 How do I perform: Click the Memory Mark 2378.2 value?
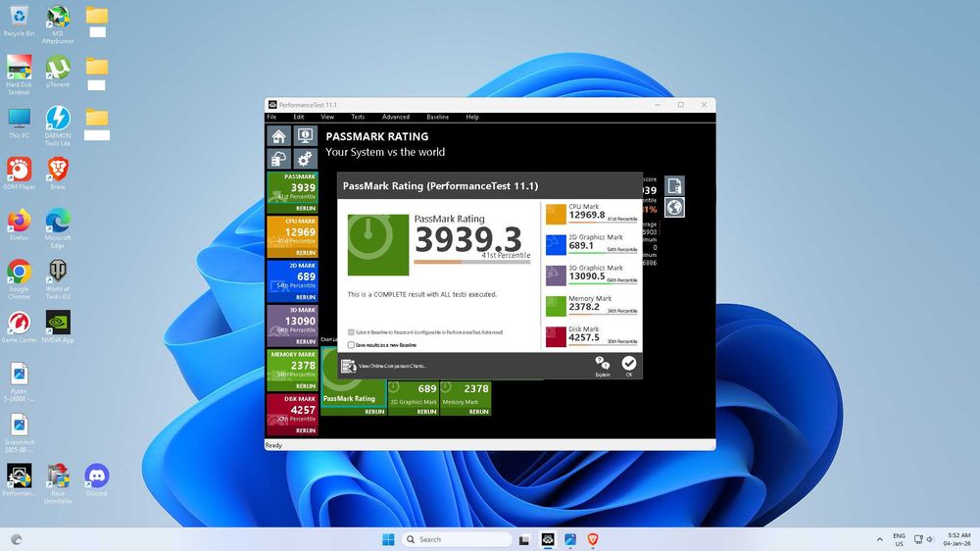(584, 307)
